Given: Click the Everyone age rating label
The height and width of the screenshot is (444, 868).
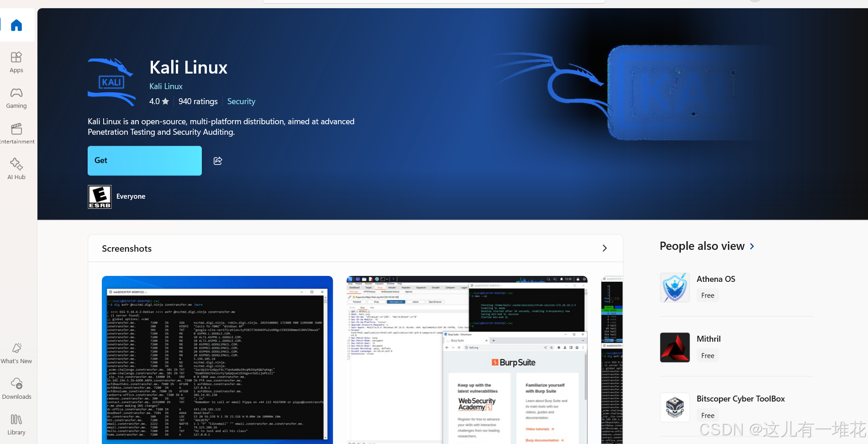Looking at the screenshot, I should tap(131, 196).
